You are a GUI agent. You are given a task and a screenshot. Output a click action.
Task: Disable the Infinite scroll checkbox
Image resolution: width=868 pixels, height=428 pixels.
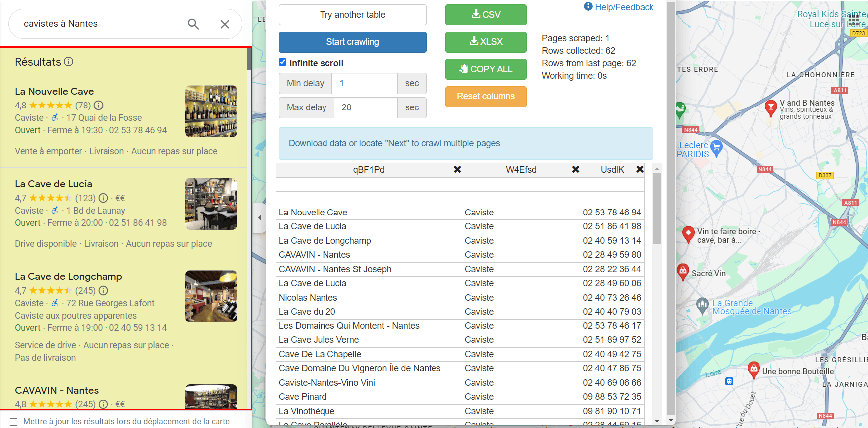tap(283, 62)
